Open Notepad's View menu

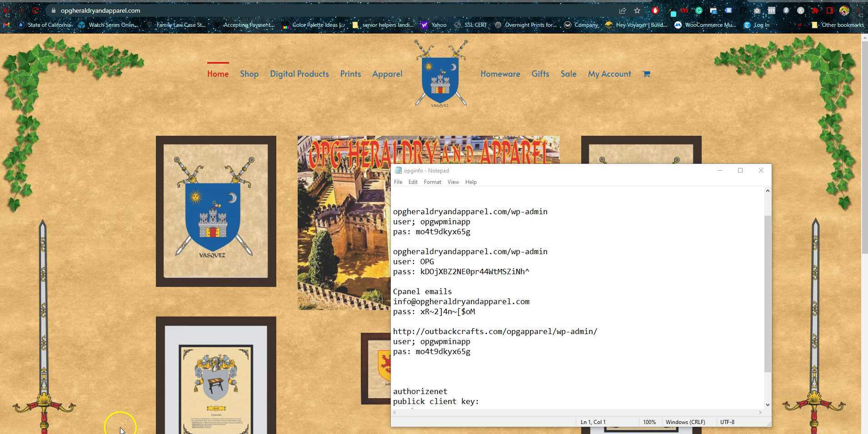click(453, 182)
